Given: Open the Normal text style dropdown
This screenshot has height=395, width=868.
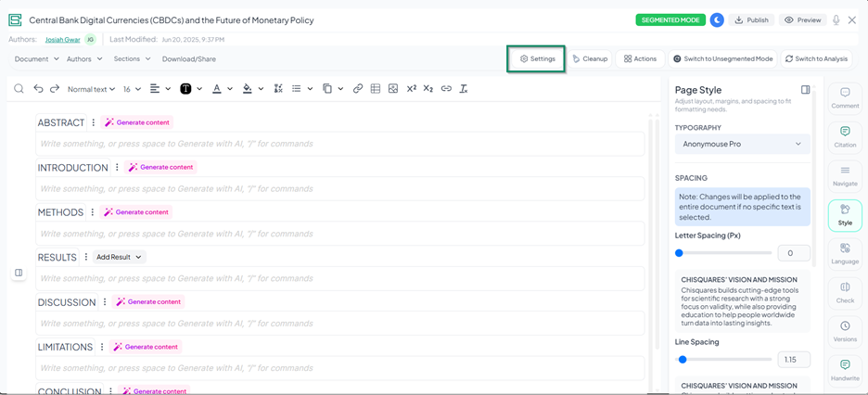Looking at the screenshot, I should click(x=91, y=89).
